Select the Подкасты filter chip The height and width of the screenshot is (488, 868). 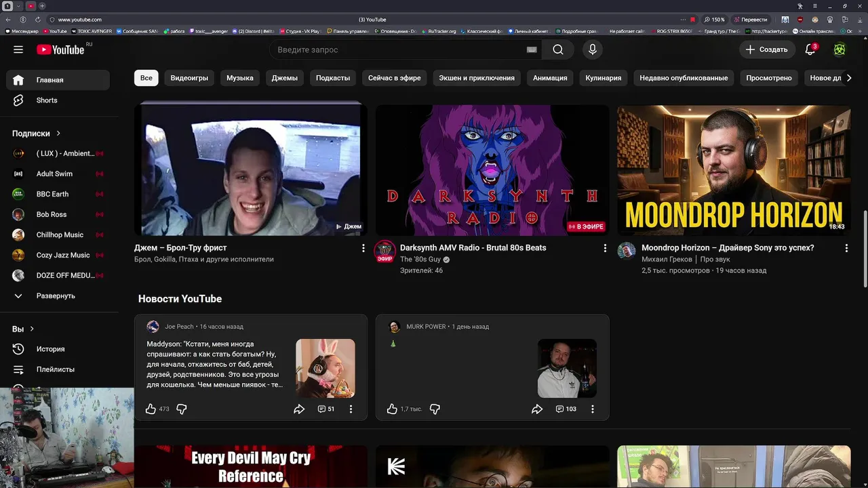333,78
